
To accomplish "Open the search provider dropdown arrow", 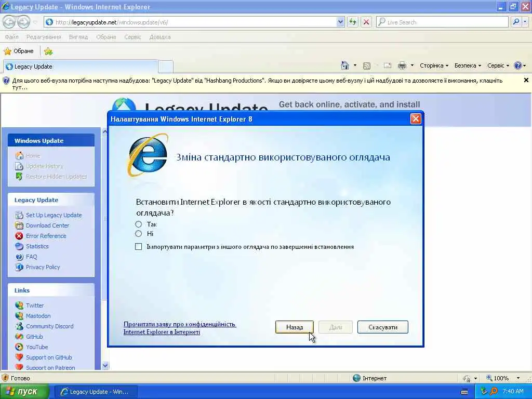I will [x=525, y=22].
